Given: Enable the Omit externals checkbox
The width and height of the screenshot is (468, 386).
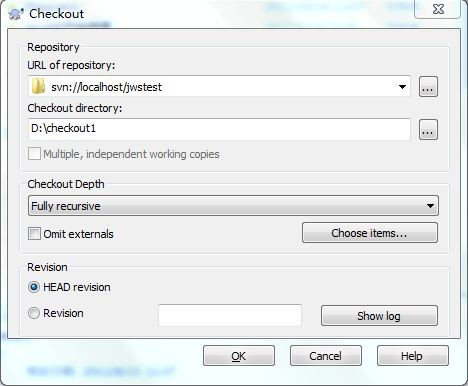Looking at the screenshot, I should click(x=34, y=234).
